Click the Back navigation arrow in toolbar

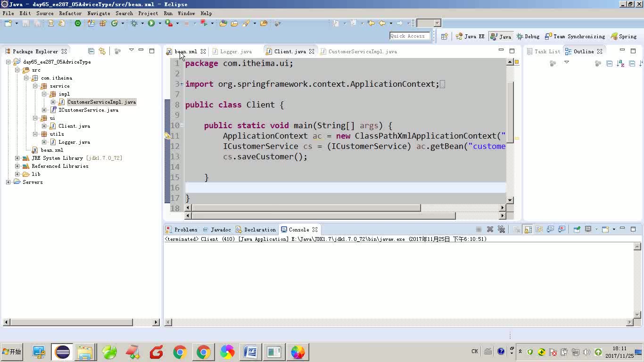382,23
